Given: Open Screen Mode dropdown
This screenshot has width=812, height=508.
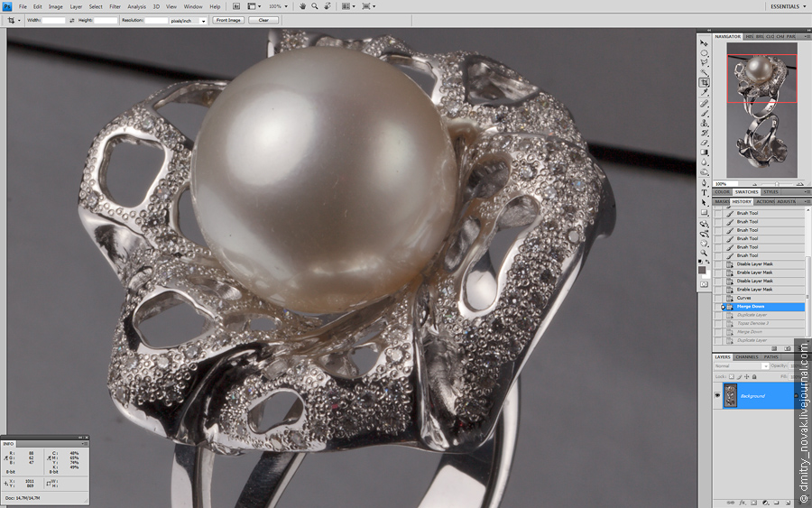Looking at the screenshot, I should (369, 6).
